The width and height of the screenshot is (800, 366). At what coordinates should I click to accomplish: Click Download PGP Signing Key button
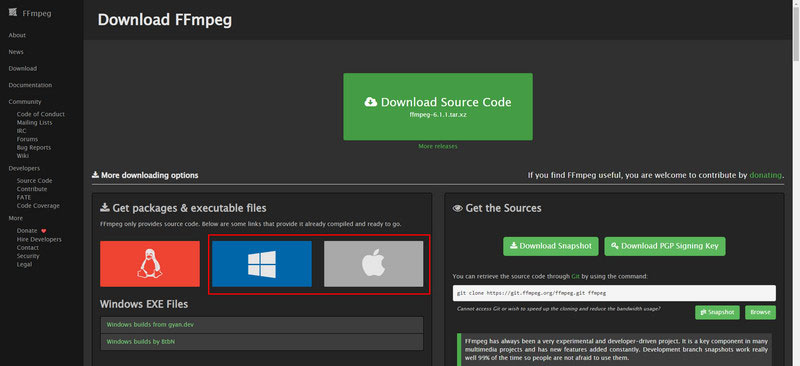(665, 246)
